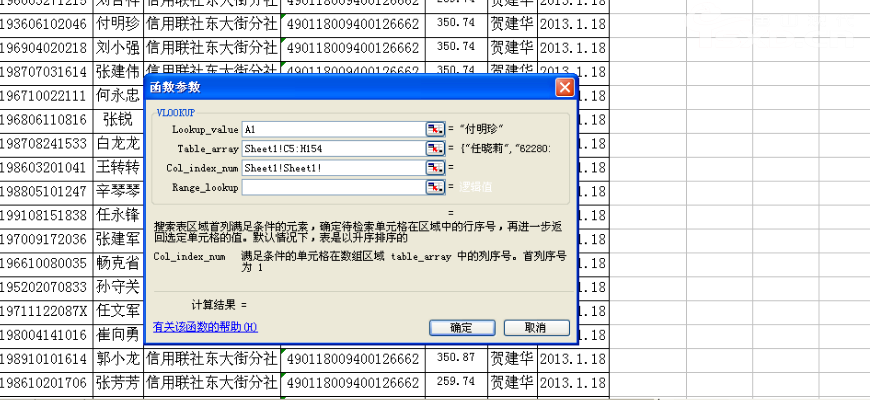Image resolution: width=870 pixels, height=400 pixels.
Task: Click the Range_lookup range selector icon
Action: coord(434,186)
